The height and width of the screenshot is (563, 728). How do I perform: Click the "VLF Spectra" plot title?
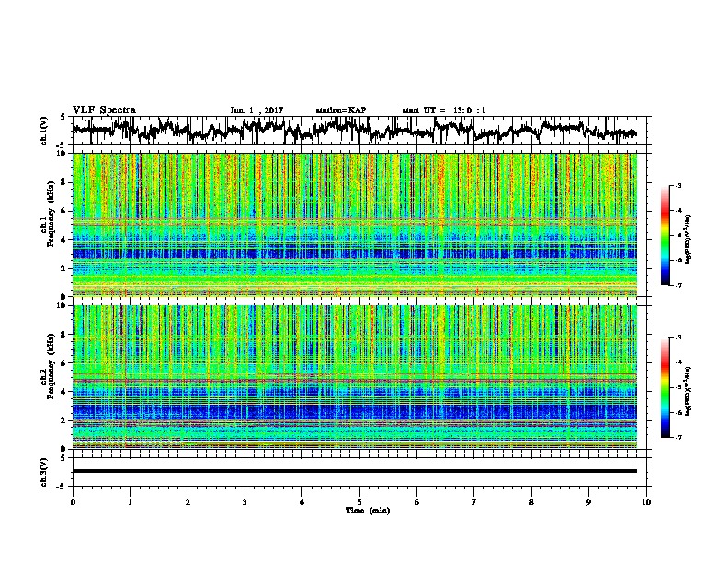[104, 109]
